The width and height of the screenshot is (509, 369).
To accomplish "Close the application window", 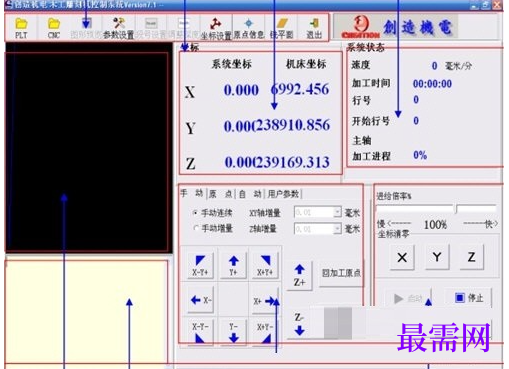I will [497, 5].
